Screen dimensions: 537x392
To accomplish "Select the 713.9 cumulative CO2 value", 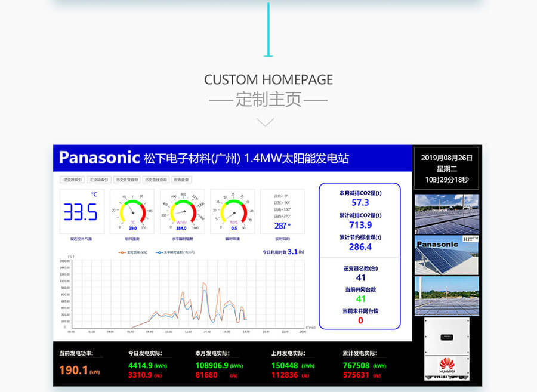I will (360, 225).
